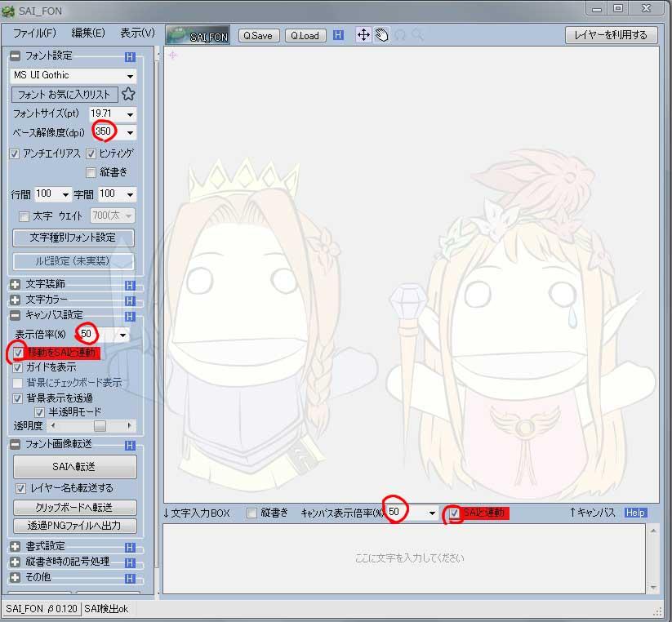672x622 pixels.
Task: Open 字間 100 dropdown
Action: [130, 195]
